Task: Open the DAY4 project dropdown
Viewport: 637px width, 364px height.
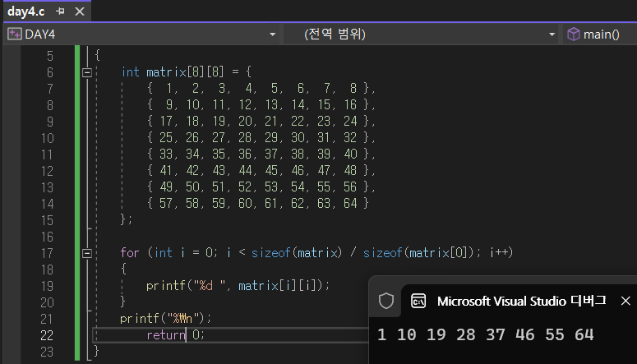Action: coord(273,35)
